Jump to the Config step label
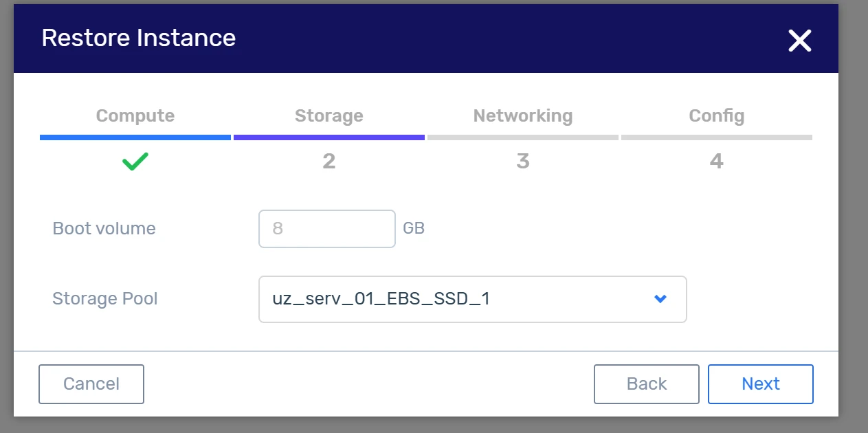 [717, 116]
